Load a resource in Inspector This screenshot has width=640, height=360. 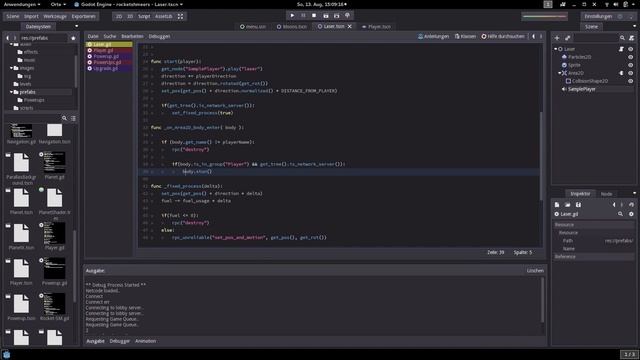pyautogui.click(x=567, y=205)
